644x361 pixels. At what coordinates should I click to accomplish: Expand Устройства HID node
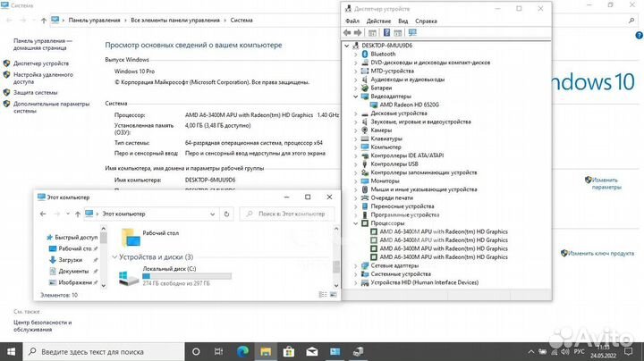pos(356,282)
